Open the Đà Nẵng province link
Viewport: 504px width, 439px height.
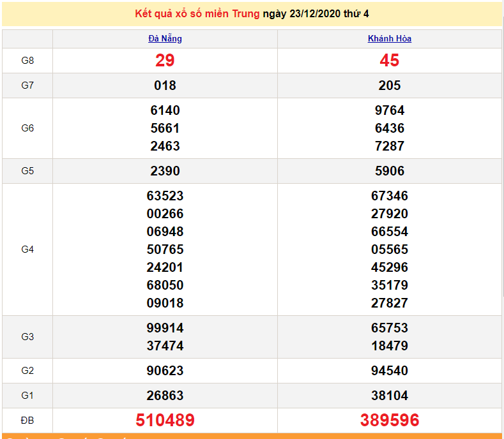tap(165, 39)
